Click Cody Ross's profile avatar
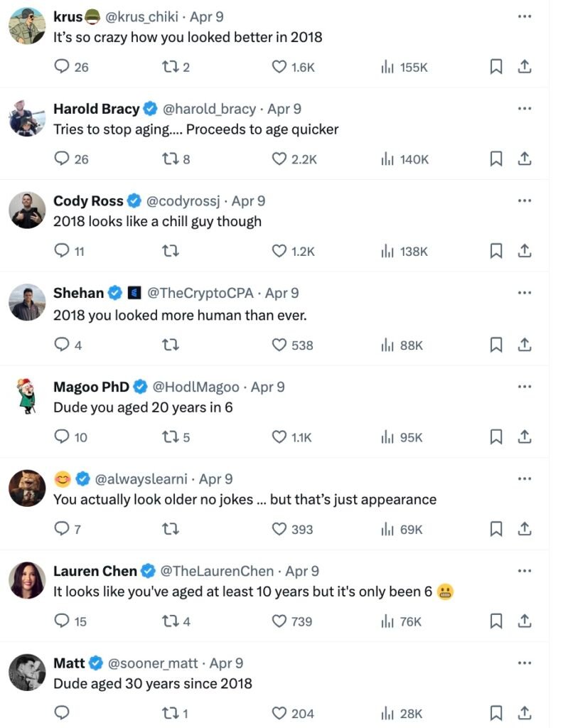The height and width of the screenshot is (728, 568). [x=28, y=210]
